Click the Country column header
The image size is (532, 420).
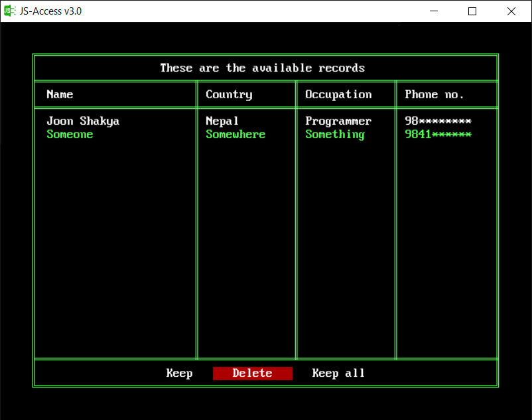(x=229, y=94)
